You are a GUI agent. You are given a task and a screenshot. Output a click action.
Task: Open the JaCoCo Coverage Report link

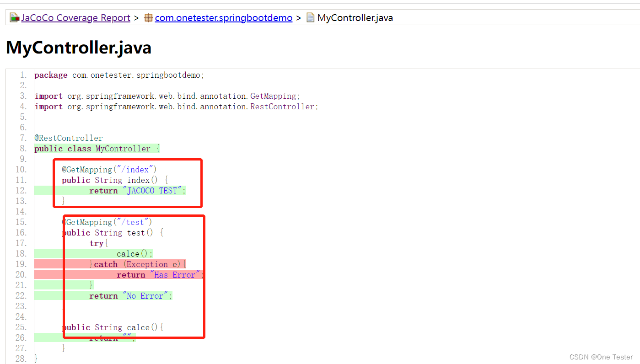75,18
